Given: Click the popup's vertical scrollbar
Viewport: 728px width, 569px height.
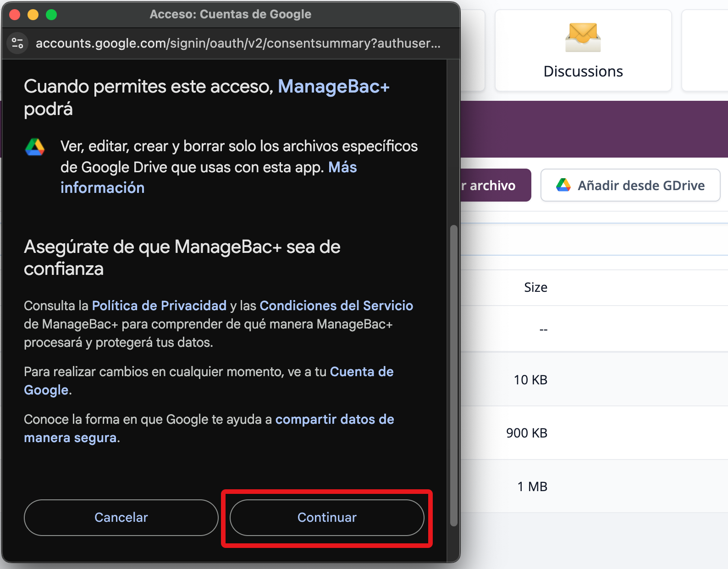Looking at the screenshot, I should pos(453,376).
